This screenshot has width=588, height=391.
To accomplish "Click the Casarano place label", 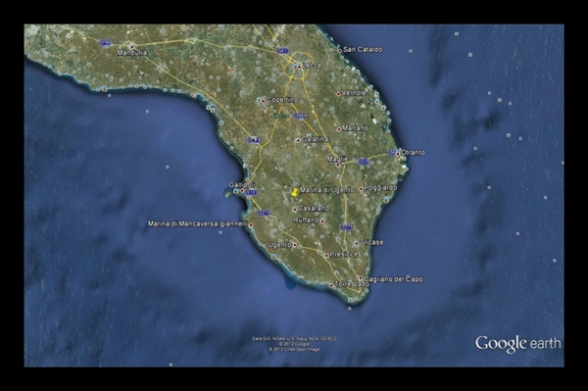I will tap(314, 208).
